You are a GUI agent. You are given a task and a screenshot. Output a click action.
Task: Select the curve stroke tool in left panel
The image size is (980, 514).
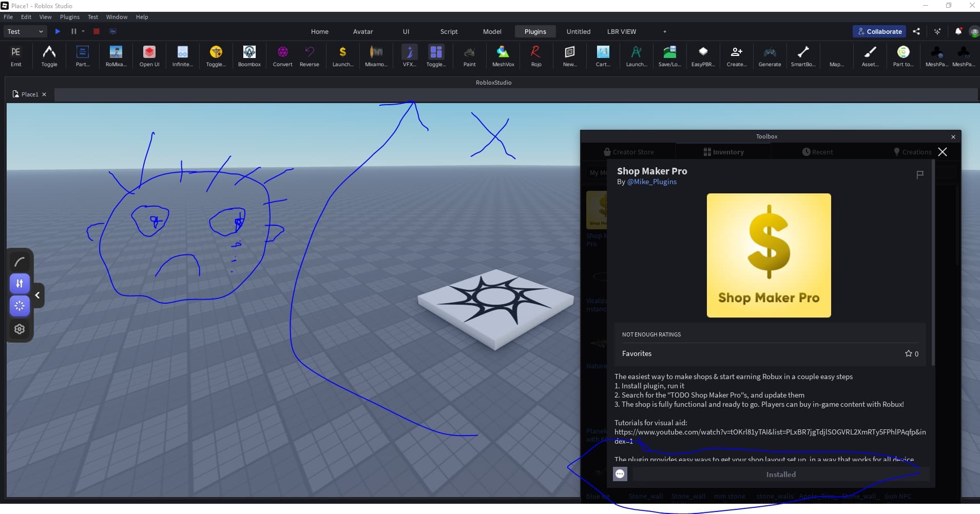click(20, 262)
